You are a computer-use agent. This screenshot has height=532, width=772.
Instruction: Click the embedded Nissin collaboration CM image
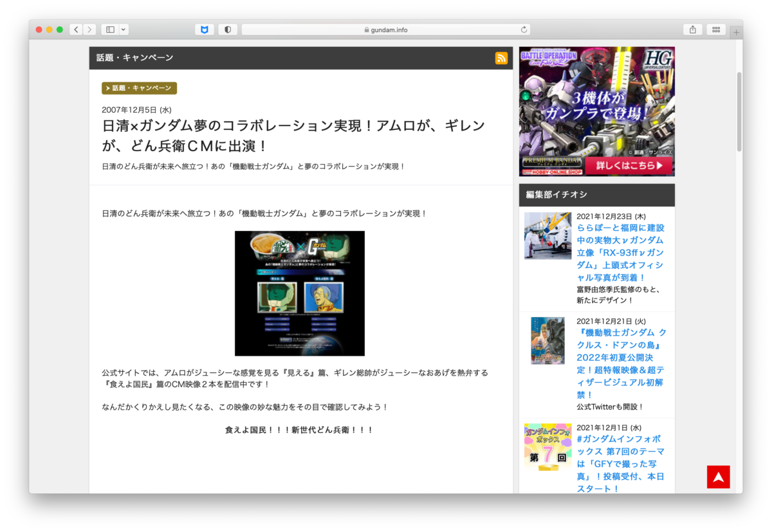pyautogui.click(x=300, y=293)
